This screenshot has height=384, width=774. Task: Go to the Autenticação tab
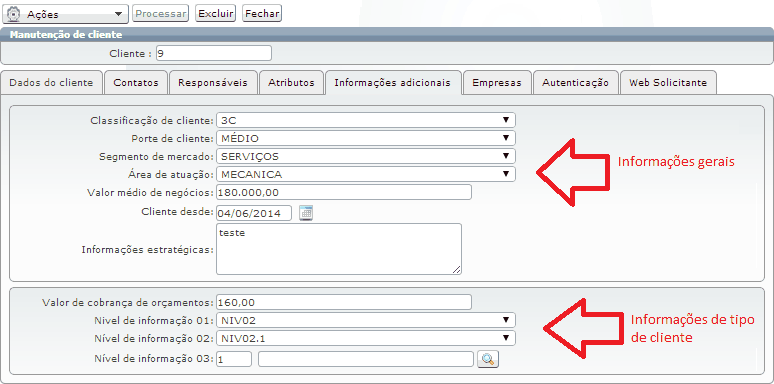point(576,82)
